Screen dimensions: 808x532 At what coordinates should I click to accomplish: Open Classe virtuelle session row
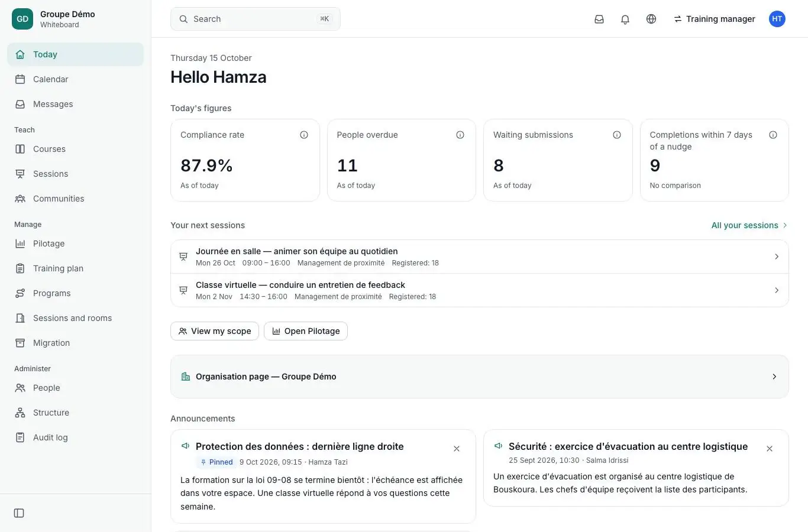[480, 290]
